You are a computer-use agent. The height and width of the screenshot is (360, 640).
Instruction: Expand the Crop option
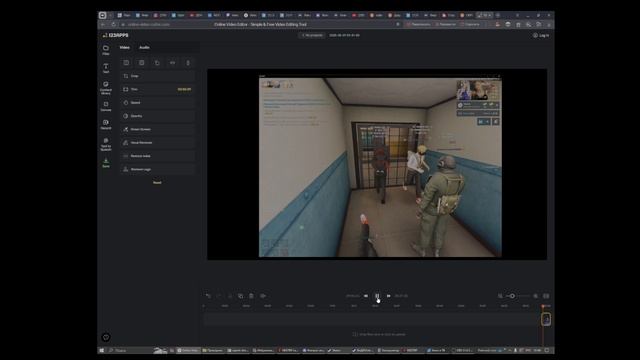pyautogui.click(x=157, y=76)
